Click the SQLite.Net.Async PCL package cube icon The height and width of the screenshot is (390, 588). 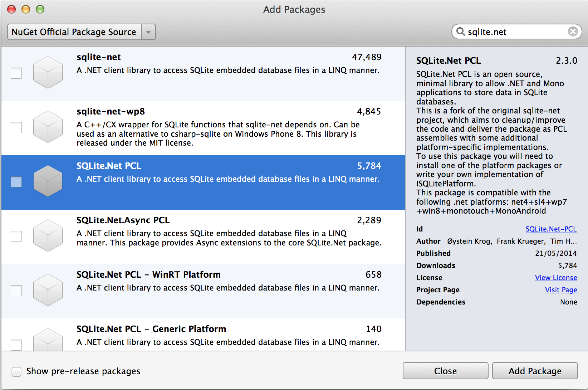point(48,235)
